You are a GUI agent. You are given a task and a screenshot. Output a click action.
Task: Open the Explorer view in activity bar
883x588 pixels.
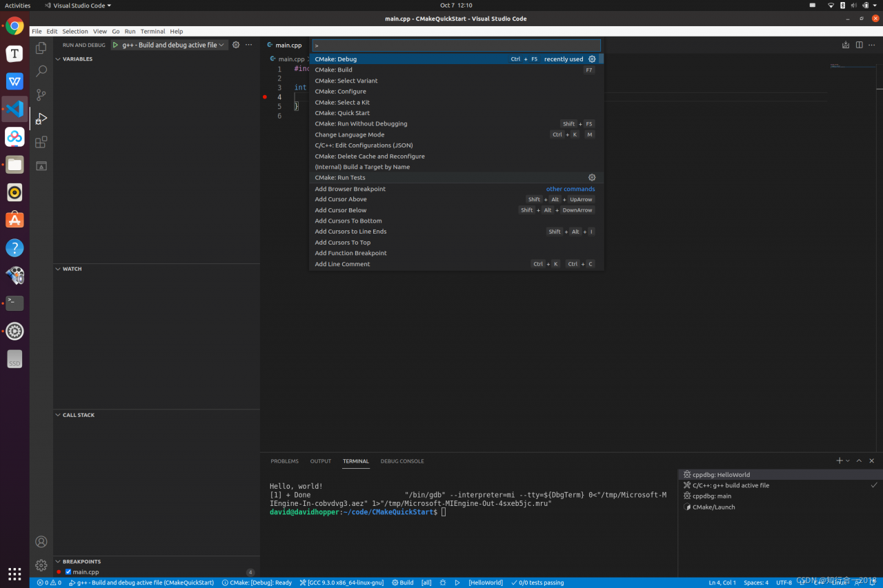(41, 48)
